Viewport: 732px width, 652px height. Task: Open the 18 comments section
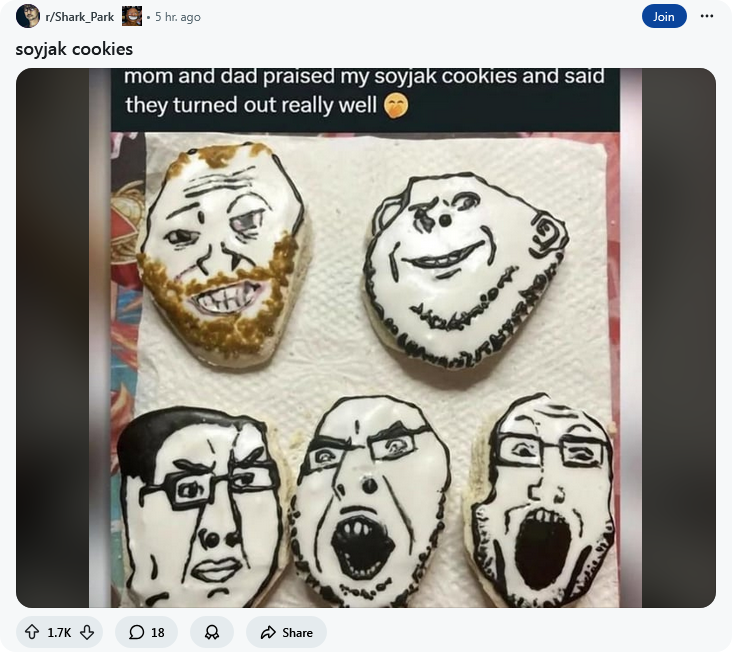point(147,632)
